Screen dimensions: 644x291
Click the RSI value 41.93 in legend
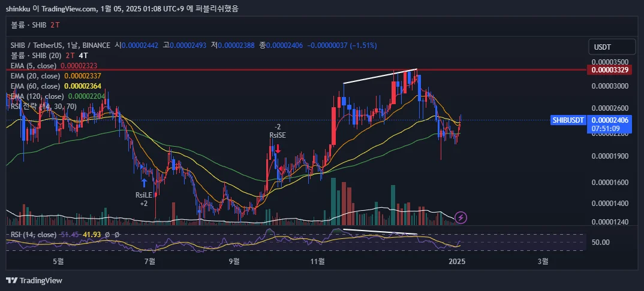pyautogui.click(x=92, y=235)
